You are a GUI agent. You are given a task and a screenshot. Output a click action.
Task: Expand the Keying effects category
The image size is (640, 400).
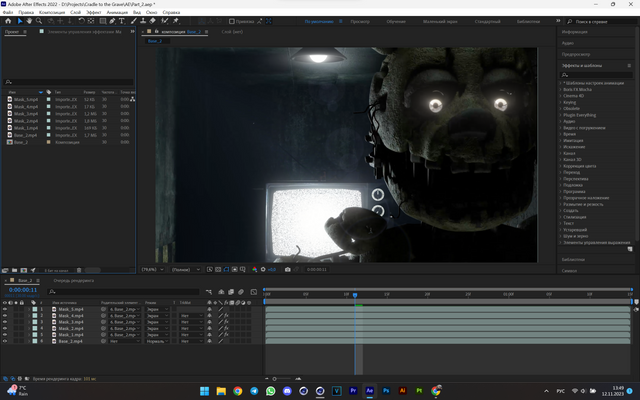tap(569, 102)
